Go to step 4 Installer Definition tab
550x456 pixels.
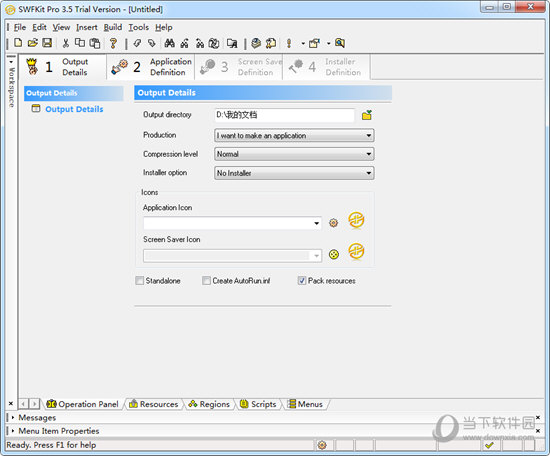click(326, 67)
